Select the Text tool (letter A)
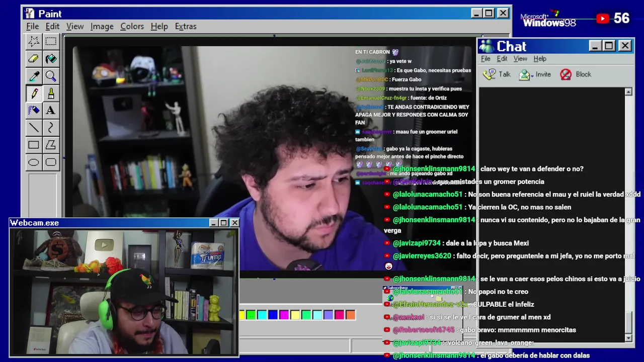The width and height of the screenshot is (644, 362). 51,110
